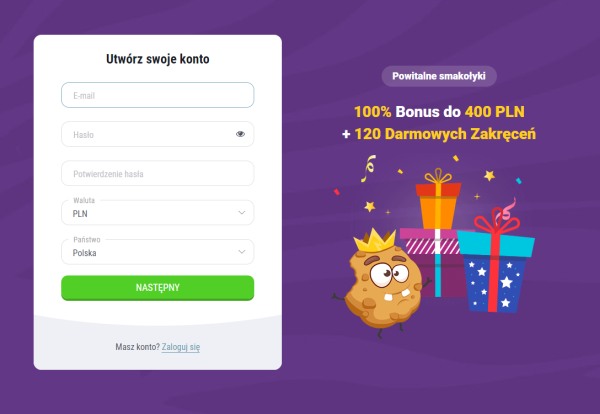Click the orange gift box on top
This screenshot has width=600, height=414.
click(x=439, y=203)
